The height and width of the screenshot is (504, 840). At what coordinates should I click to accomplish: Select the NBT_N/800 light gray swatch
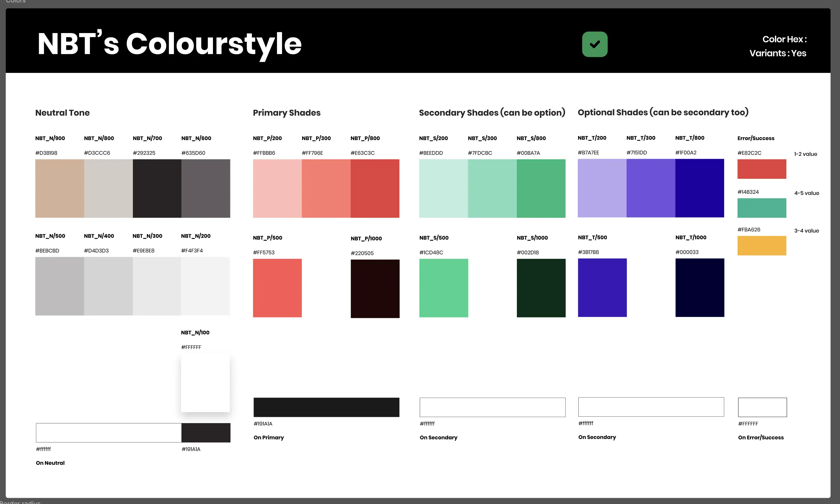(108, 189)
